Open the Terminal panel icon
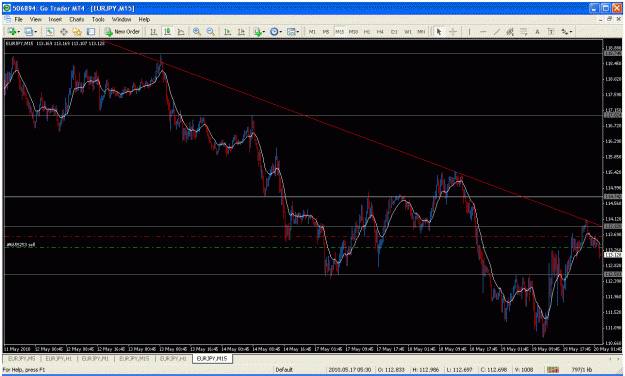The width and height of the screenshot is (625, 376). pyautogui.click(x=91, y=31)
